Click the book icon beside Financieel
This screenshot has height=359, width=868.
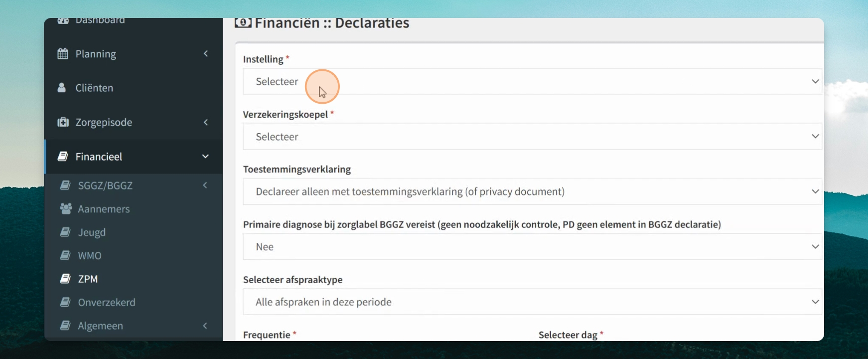click(63, 157)
